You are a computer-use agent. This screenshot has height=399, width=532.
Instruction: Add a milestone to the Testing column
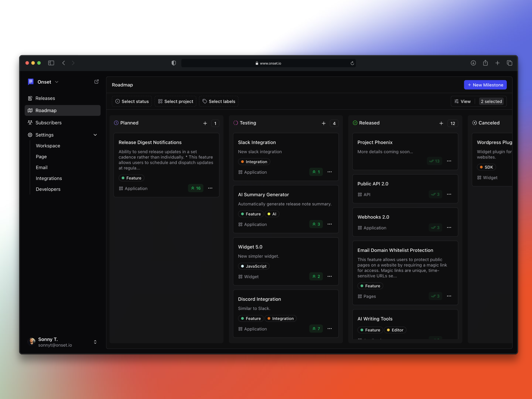tap(324, 123)
